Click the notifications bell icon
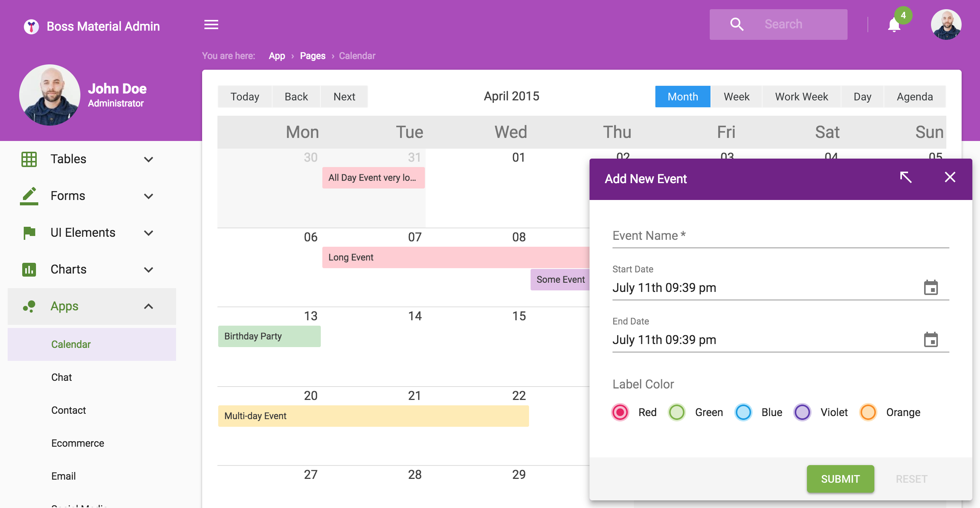The width and height of the screenshot is (980, 508). pos(894,25)
